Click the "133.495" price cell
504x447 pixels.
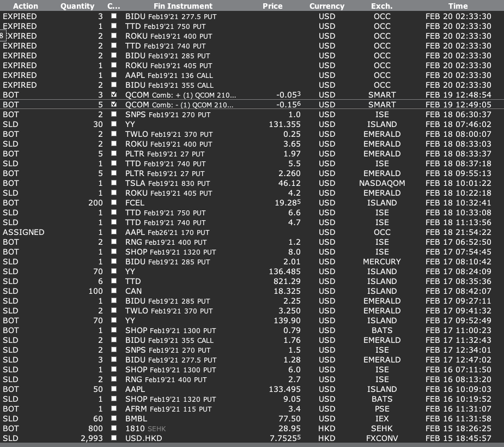[285, 389]
